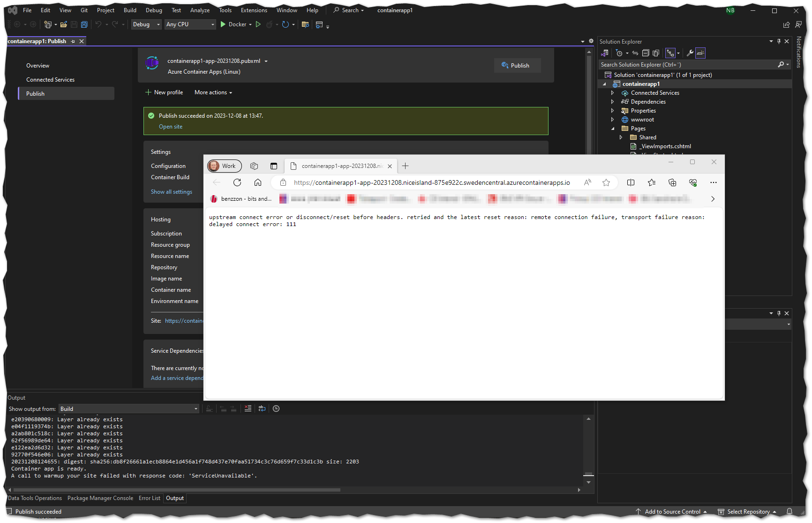The width and height of the screenshot is (812, 523).
Task: Toggle pin on containerapp1 Publish tab
Action: 73,41
